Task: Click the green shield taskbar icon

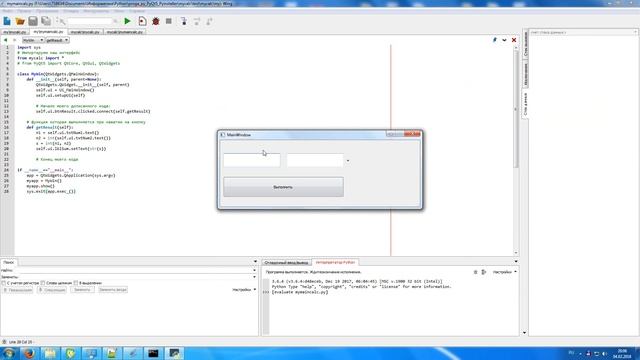Action: click(71, 353)
